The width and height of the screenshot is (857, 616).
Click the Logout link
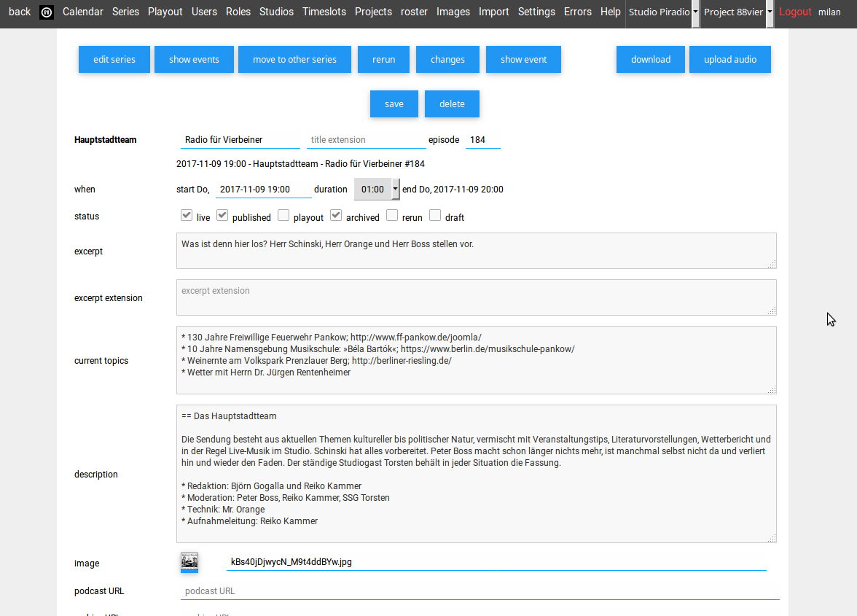click(x=795, y=12)
